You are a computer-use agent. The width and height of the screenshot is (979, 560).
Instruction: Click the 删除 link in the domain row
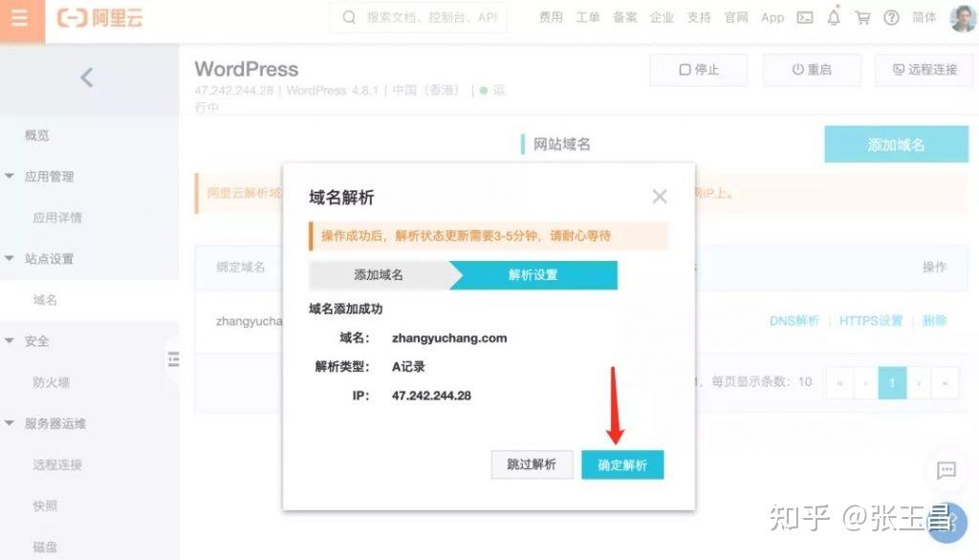tap(934, 321)
